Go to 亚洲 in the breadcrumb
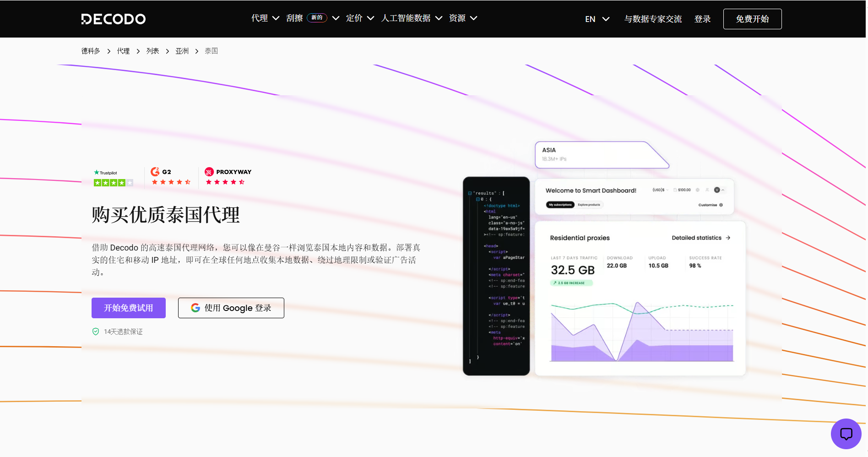Image resolution: width=868 pixels, height=457 pixels. coord(182,51)
